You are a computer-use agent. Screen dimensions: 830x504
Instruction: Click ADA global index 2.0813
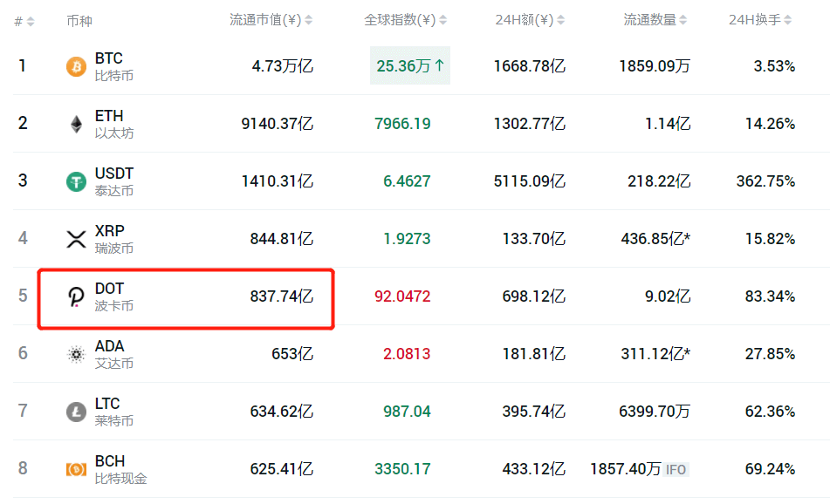407,354
